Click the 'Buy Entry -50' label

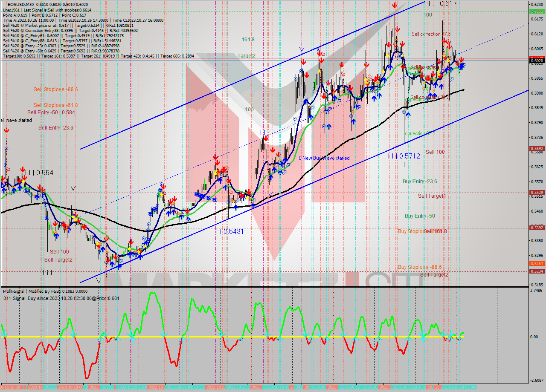(420, 216)
